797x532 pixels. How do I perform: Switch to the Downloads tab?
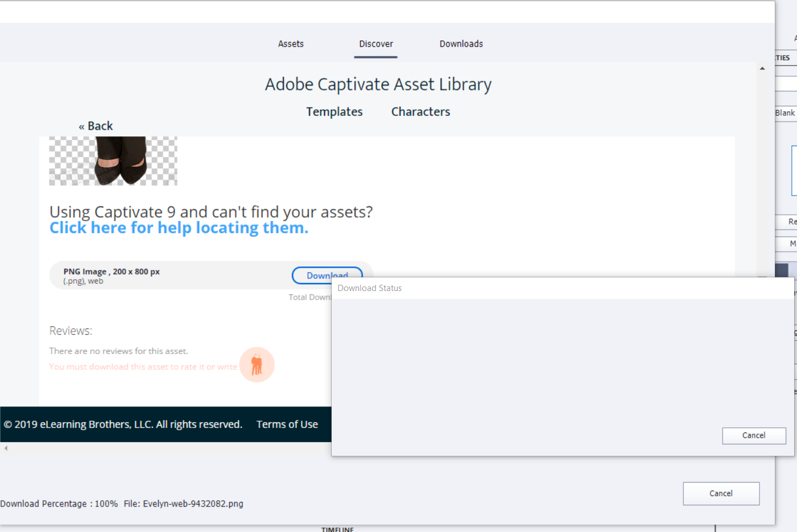click(x=461, y=44)
